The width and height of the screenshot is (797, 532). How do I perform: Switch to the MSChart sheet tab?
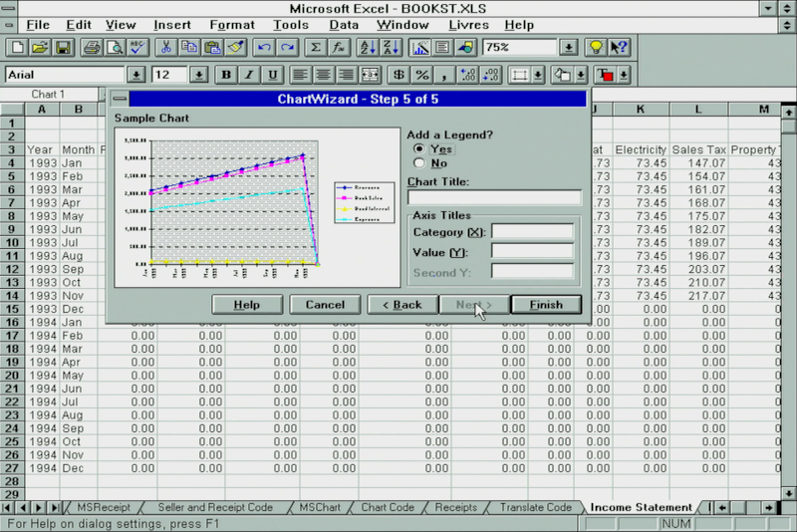(319, 507)
